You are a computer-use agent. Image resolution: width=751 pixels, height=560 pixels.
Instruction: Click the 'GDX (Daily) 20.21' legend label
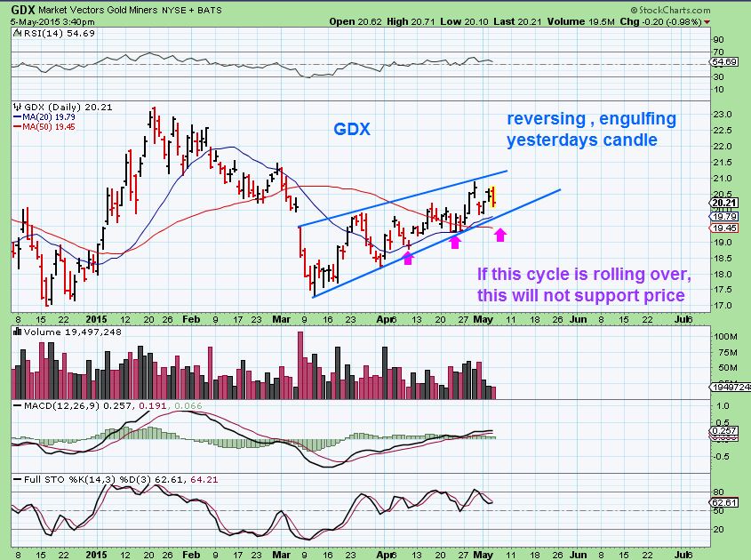click(x=68, y=108)
